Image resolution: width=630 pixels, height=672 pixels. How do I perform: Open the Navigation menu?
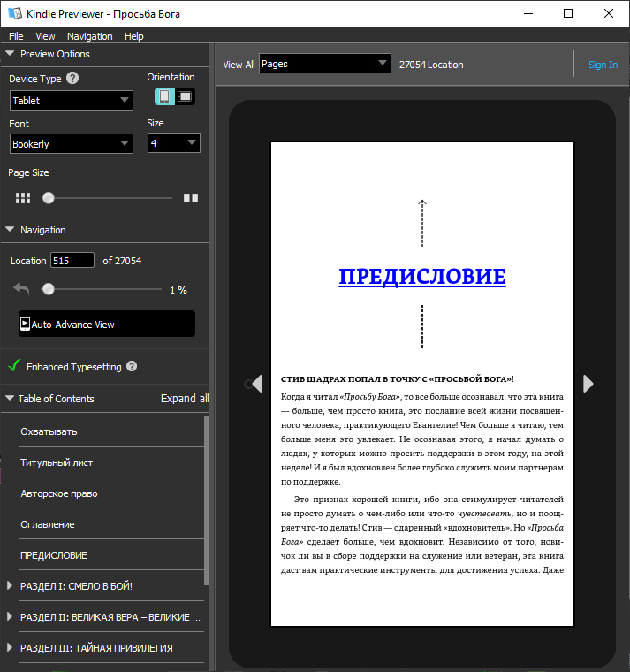[89, 36]
